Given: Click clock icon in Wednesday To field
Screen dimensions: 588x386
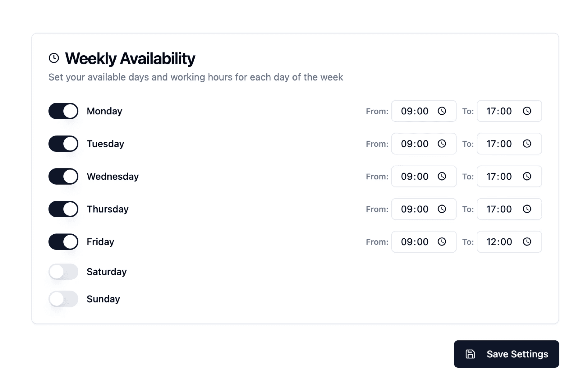Looking at the screenshot, I should coord(527,176).
